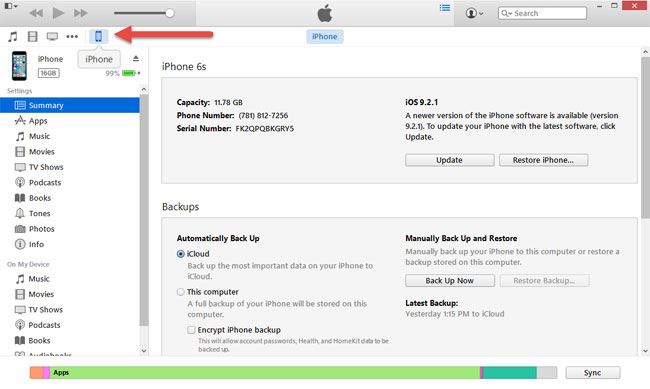Image resolution: width=650 pixels, height=389 pixels.
Task: Adjust the volume slider knob
Action: pos(170,13)
